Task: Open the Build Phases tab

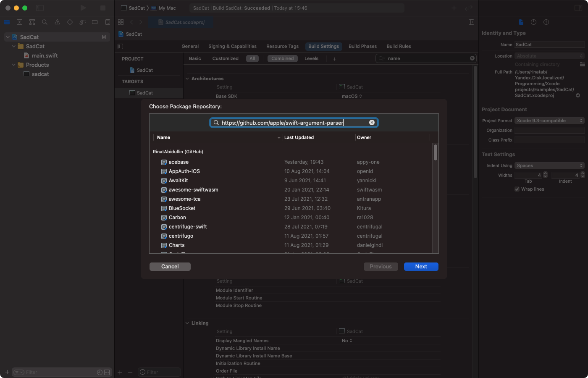Action: pyautogui.click(x=362, y=46)
